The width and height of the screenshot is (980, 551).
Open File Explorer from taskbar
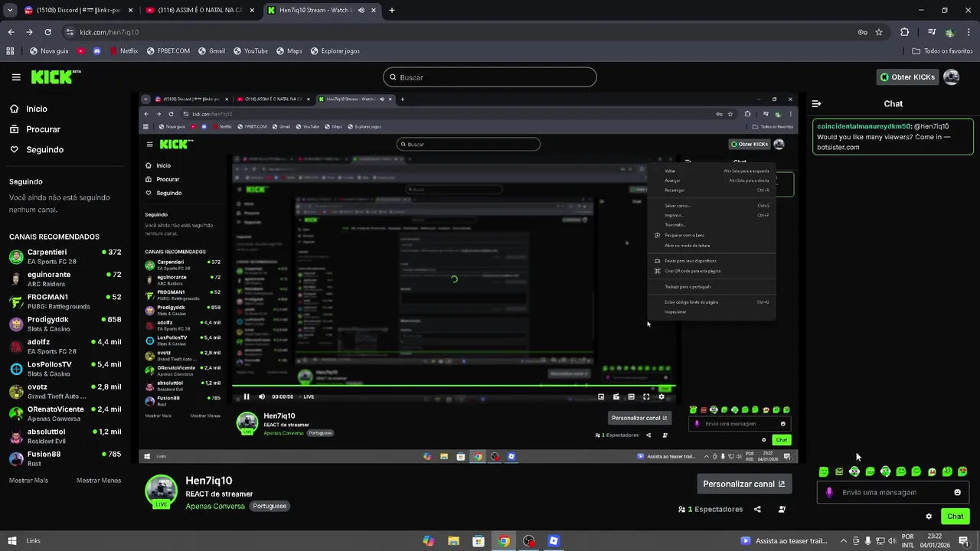(453, 541)
